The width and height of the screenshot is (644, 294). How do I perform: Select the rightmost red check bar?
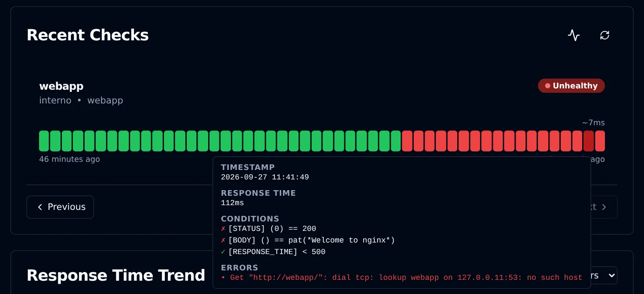point(600,141)
